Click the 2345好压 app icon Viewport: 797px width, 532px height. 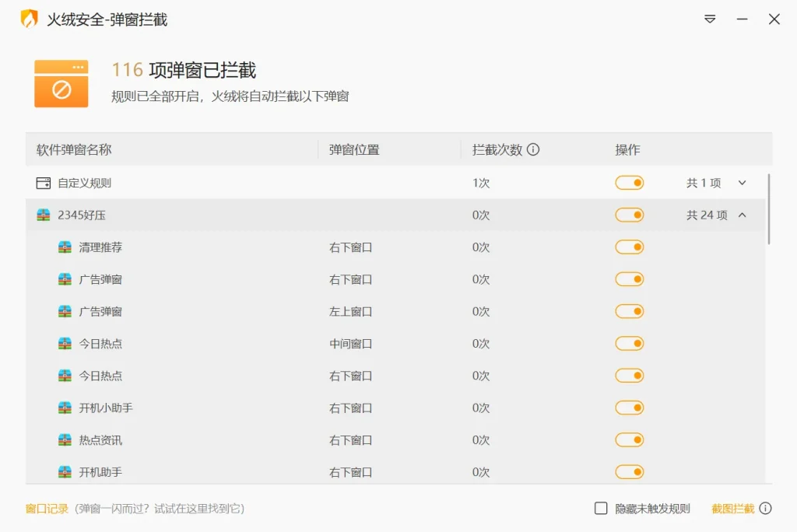tap(44, 215)
